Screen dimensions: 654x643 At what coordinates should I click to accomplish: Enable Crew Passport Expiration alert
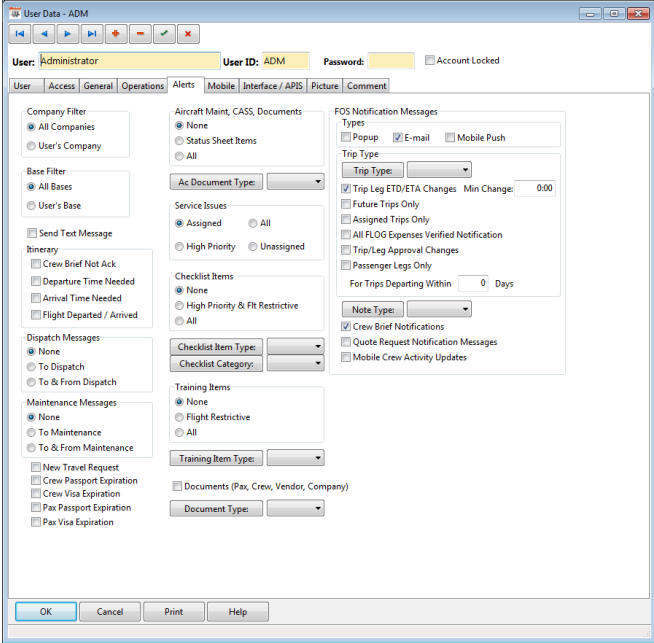coord(36,480)
